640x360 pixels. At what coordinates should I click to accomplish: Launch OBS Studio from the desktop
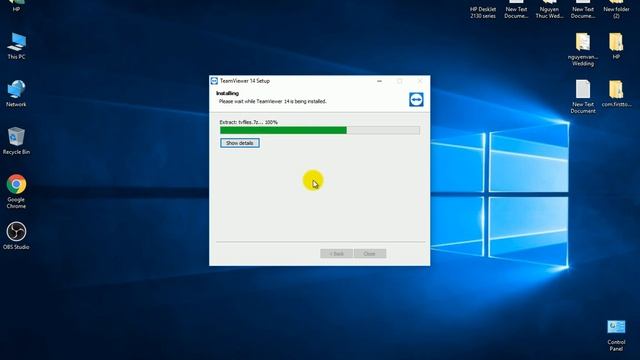click(x=16, y=236)
